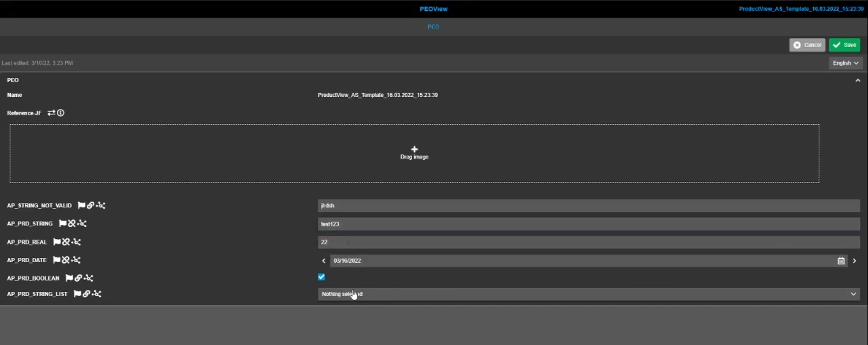
Task: Click the network nodes icon for AP_PRD_STRING_LIST
Action: pyautogui.click(x=97, y=294)
